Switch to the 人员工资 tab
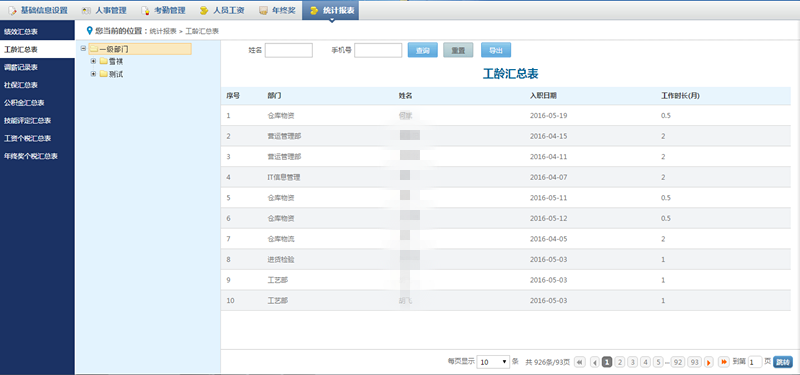 point(222,10)
